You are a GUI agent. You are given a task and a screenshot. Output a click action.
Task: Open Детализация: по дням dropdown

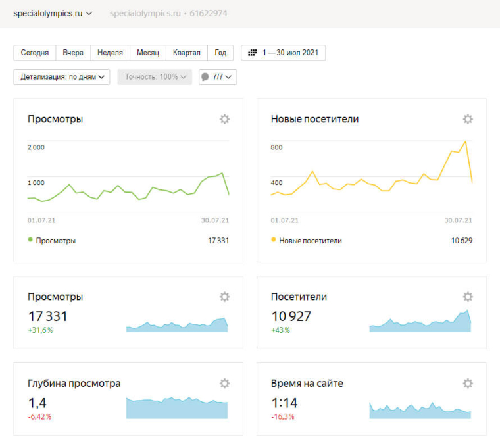(x=62, y=77)
